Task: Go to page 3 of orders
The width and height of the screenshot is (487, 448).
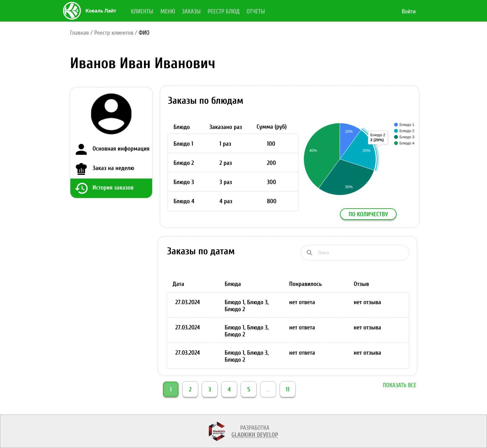Action: tap(210, 389)
